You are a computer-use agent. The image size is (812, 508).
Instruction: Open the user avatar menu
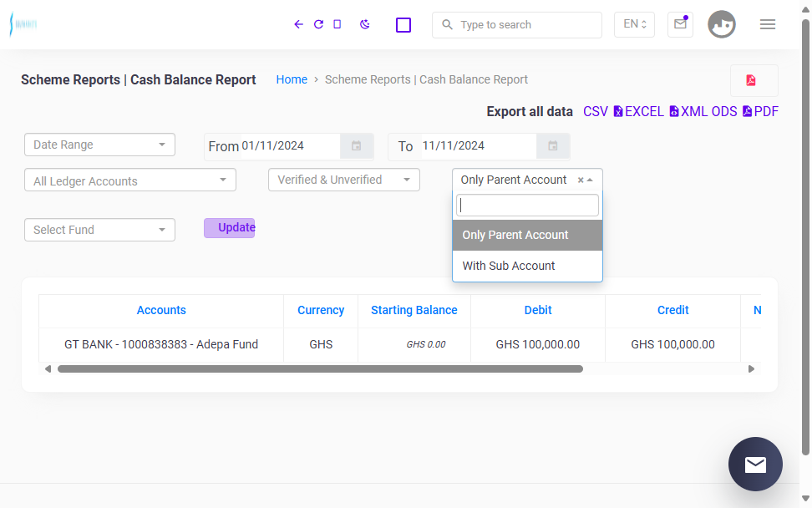[722, 24]
